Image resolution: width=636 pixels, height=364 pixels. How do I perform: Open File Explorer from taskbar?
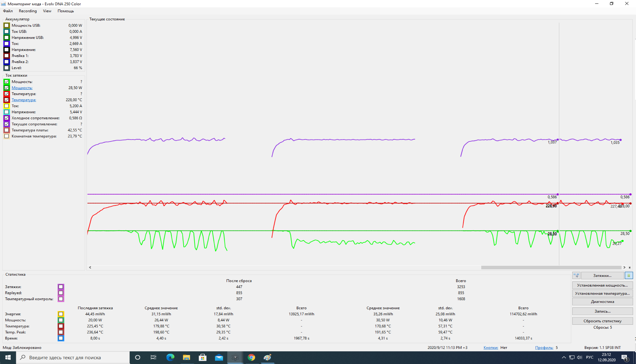coord(186,358)
